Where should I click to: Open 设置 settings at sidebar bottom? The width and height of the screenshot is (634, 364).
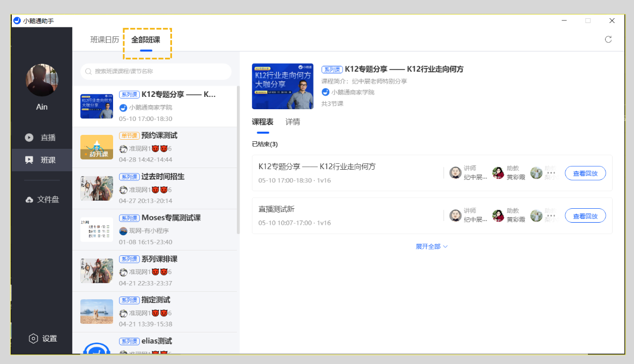point(43,338)
